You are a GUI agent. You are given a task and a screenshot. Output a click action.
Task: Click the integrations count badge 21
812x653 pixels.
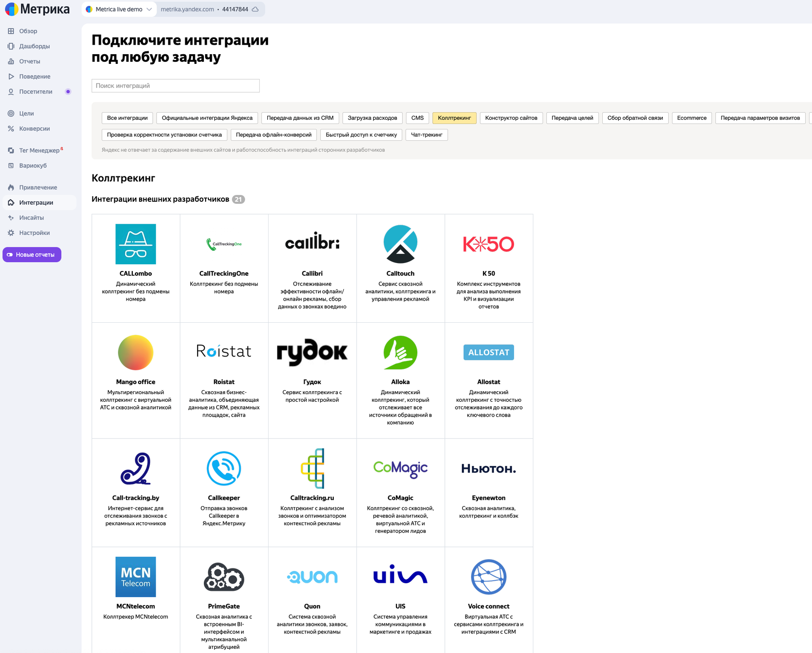click(x=239, y=199)
